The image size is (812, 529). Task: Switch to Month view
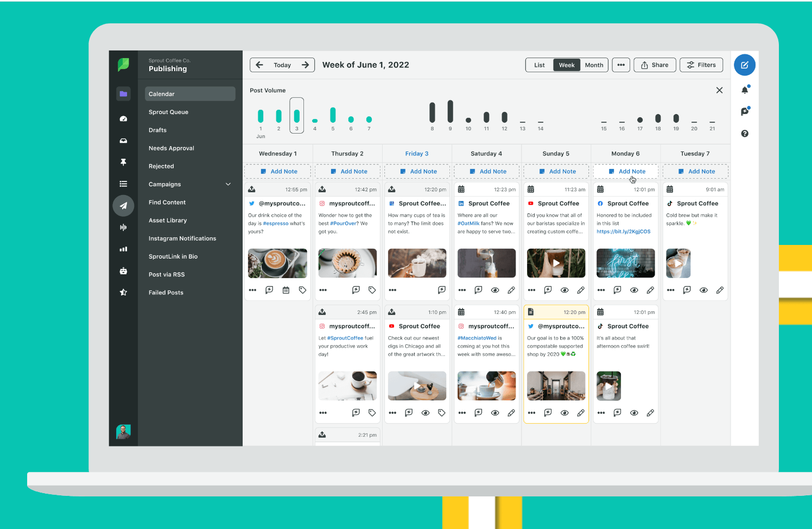594,65
